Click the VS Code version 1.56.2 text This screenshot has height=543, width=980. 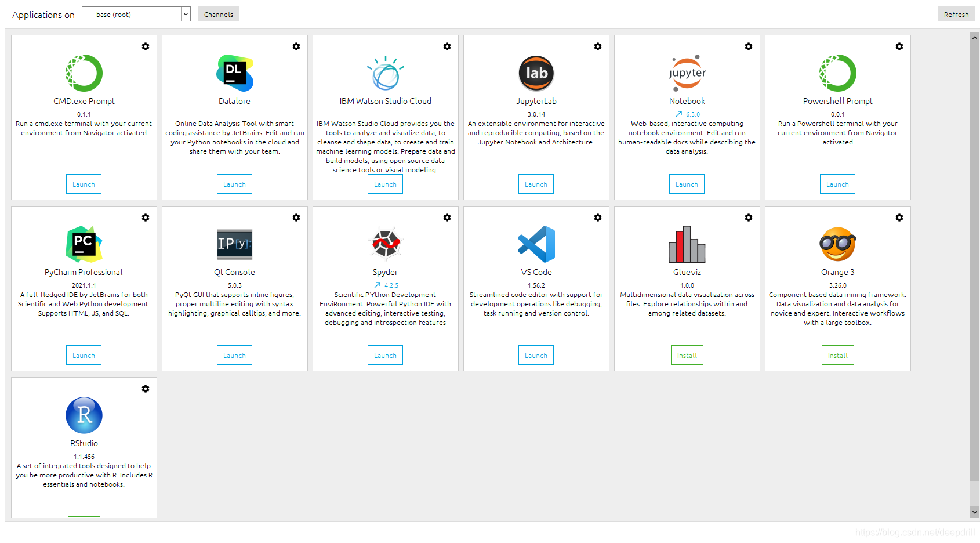pos(536,285)
